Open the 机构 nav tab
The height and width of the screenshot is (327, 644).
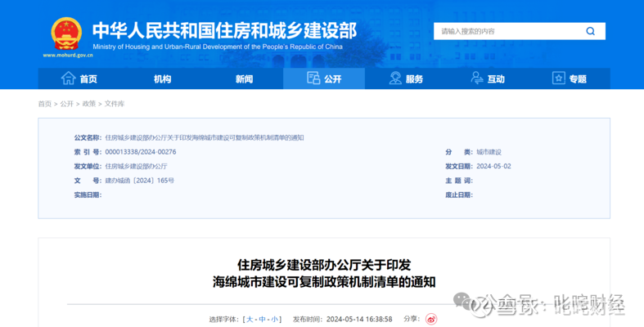pos(162,78)
